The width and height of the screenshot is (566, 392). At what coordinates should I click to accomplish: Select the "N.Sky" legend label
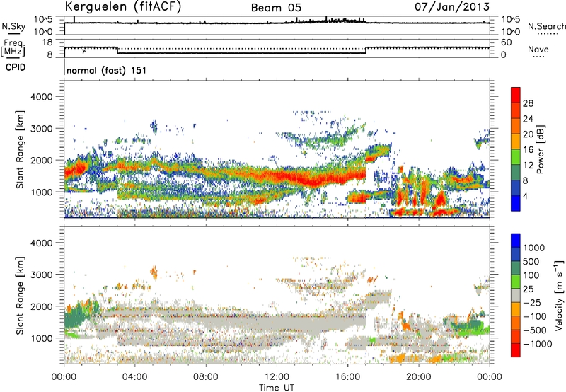point(13,26)
